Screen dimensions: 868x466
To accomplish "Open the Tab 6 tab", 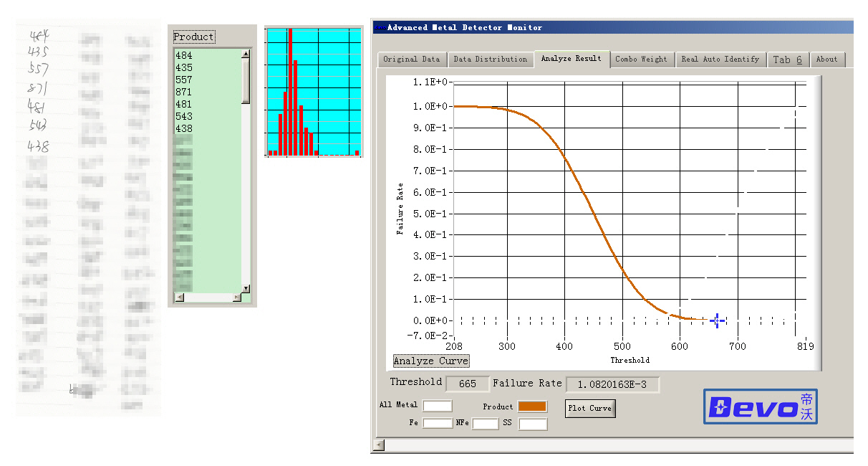I will [x=788, y=60].
